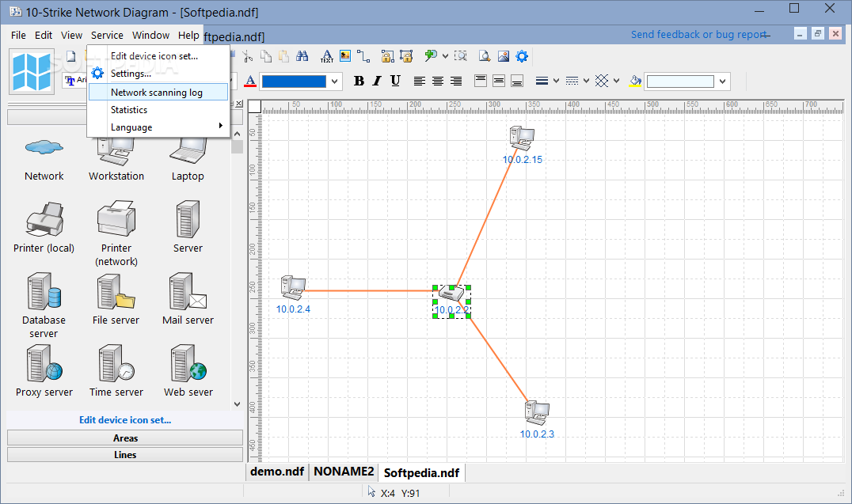852x504 pixels.
Task: Select the Mail server device icon
Action: point(188,291)
